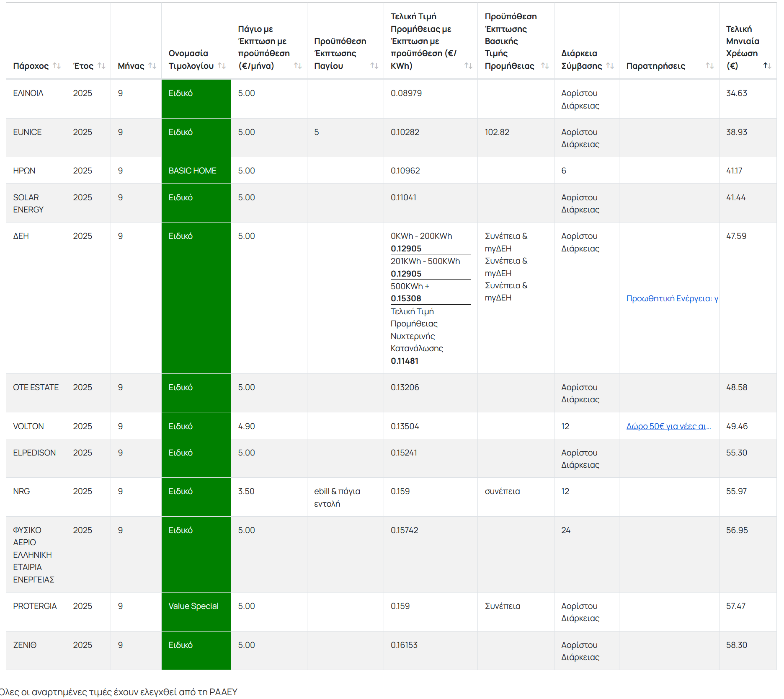Click the 0.08979 price value

click(x=406, y=93)
